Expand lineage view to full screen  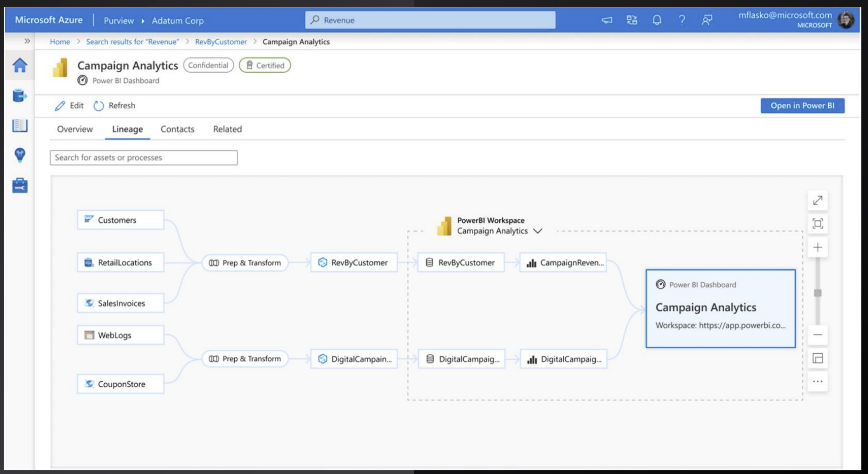817,200
